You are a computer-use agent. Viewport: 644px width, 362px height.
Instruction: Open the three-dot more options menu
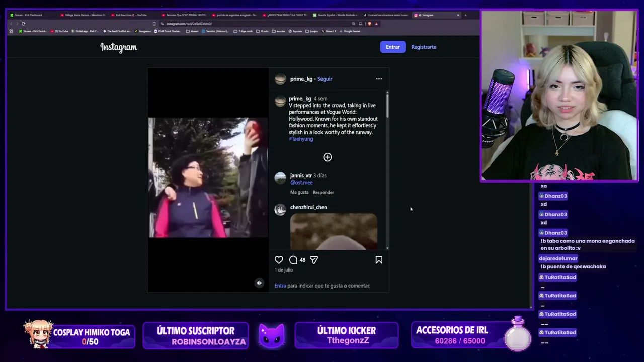click(379, 79)
